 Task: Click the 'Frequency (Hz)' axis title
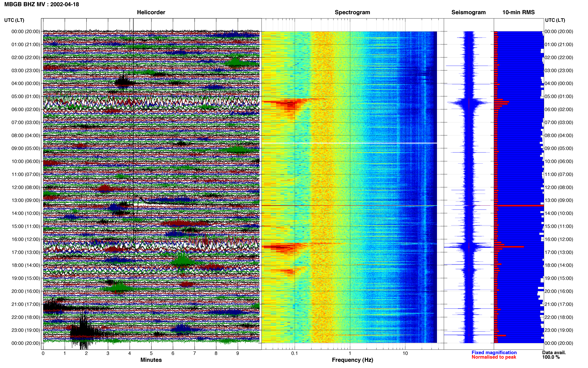point(352,360)
